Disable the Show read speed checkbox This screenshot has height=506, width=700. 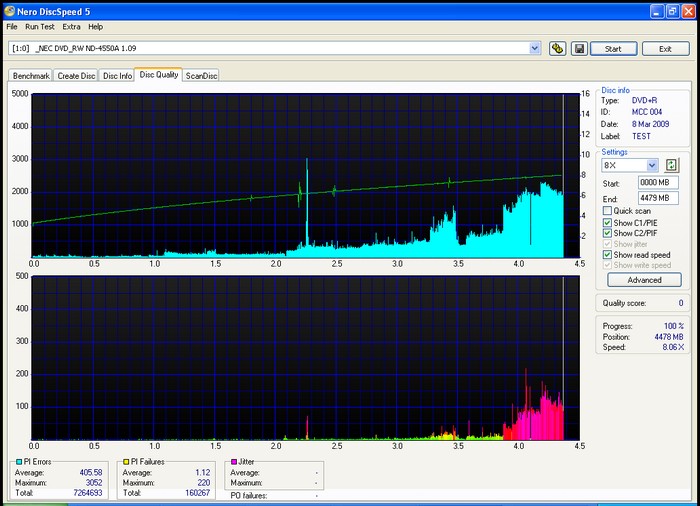tap(607, 255)
